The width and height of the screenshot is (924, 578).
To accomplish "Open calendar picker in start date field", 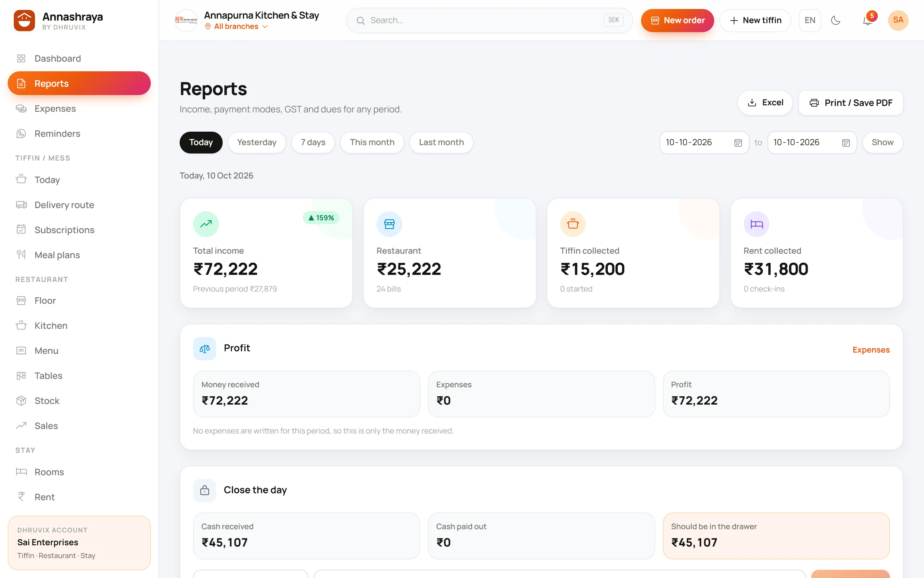I will [x=738, y=143].
